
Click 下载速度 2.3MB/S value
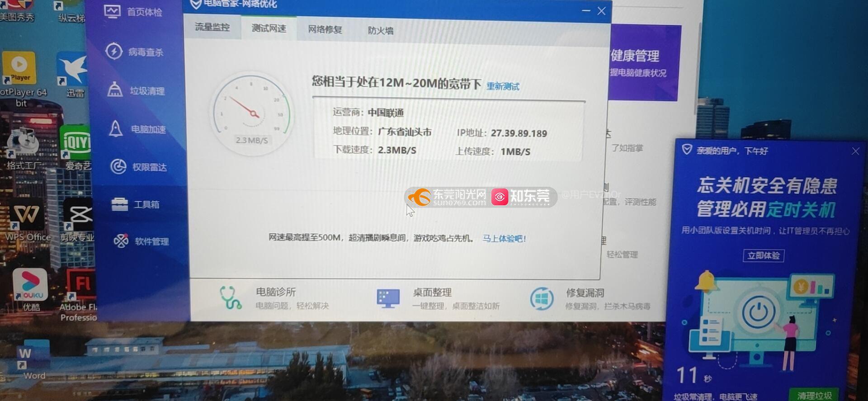(397, 151)
